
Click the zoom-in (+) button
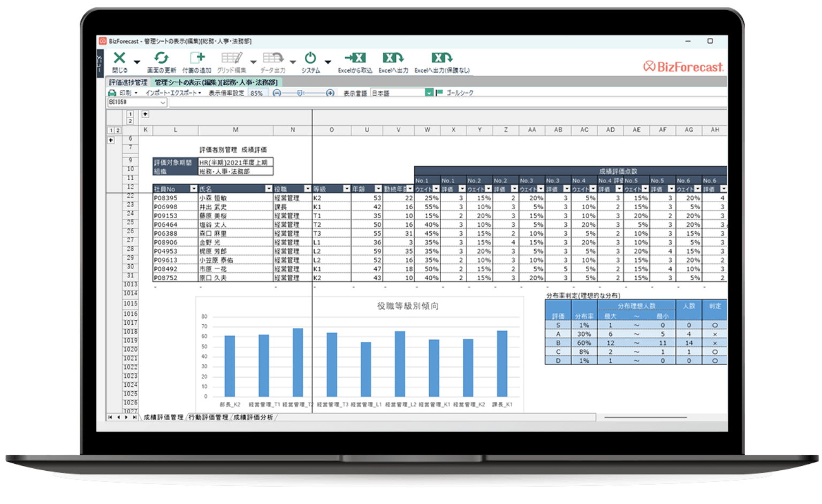click(330, 93)
